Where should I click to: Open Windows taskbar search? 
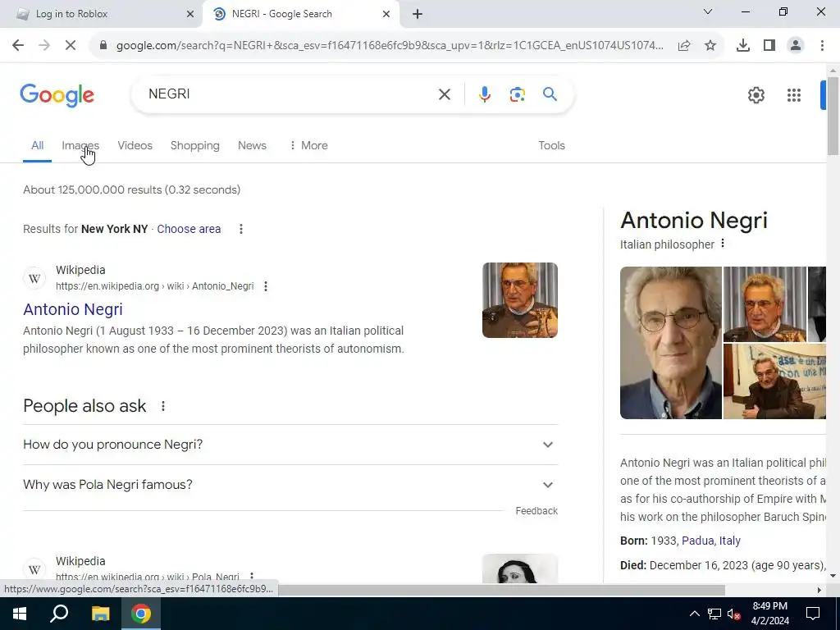point(59,614)
